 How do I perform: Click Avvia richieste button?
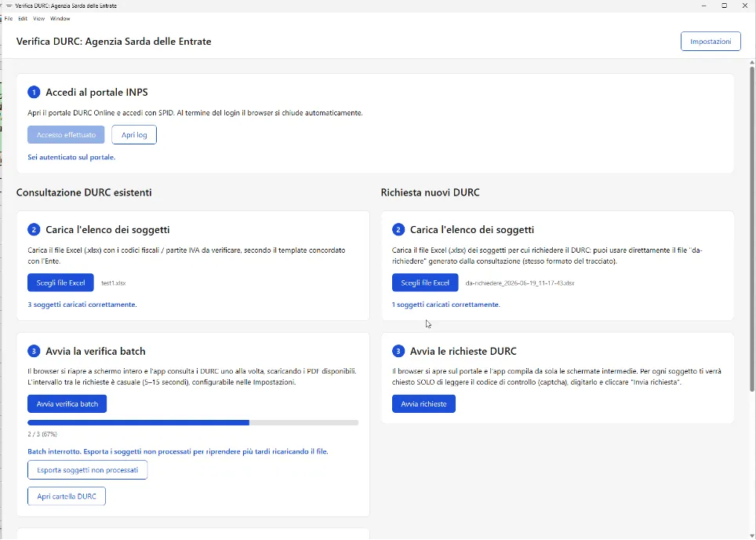pyautogui.click(x=423, y=404)
